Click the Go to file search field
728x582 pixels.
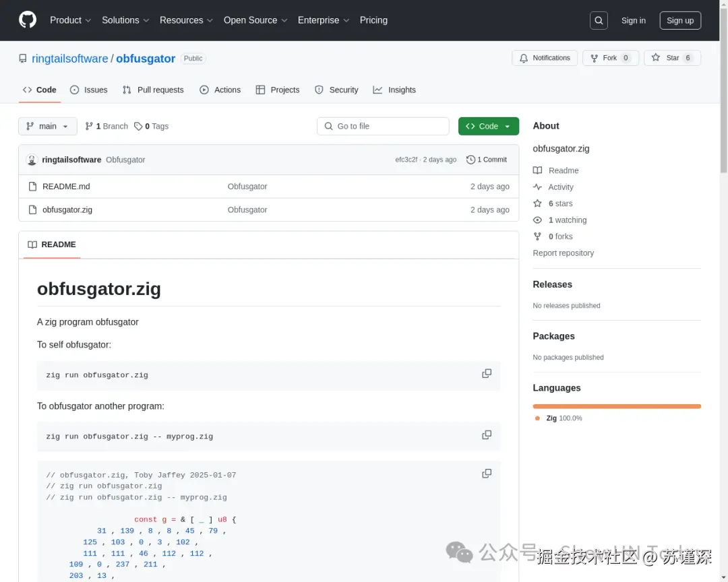[383, 126]
